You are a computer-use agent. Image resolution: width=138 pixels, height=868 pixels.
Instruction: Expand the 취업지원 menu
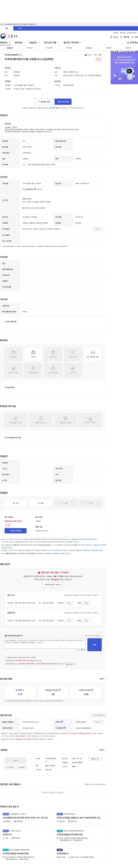[x=20, y=43]
